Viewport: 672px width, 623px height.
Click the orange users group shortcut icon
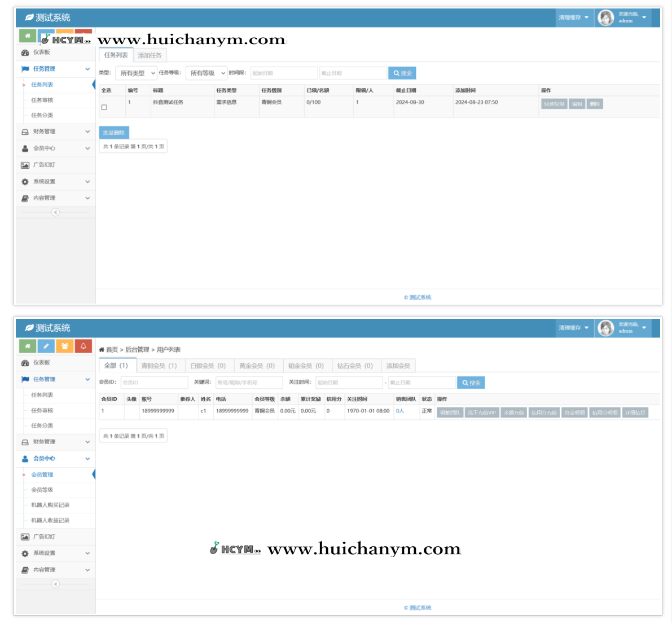(65, 346)
